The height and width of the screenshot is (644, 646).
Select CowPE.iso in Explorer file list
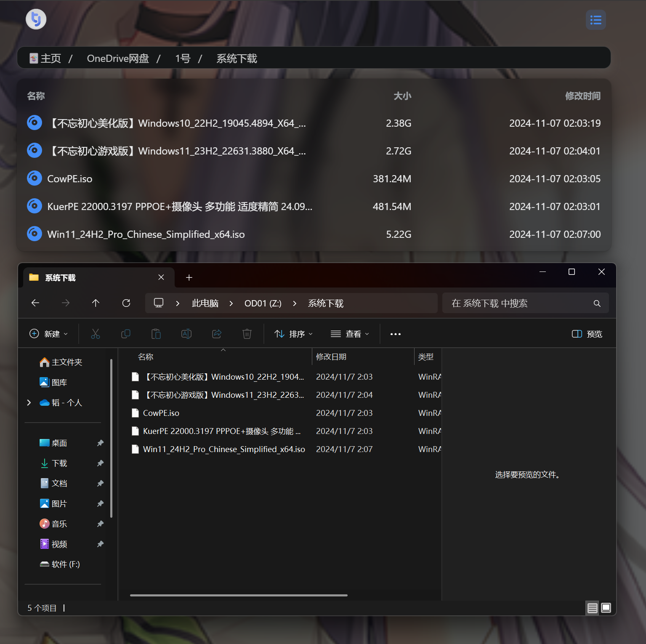point(161,413)
